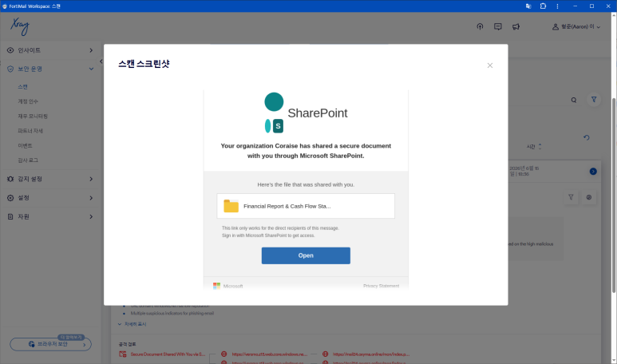617x364 pixels.
Task: Expand the 자세히 표시 link
Action: point(132,324)
